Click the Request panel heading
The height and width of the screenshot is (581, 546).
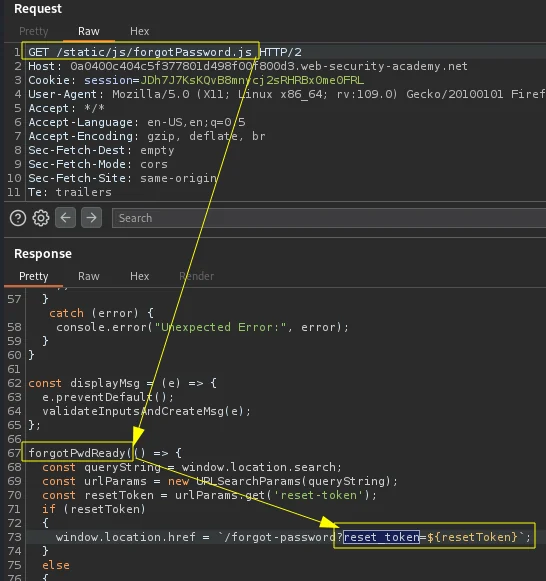[38, 9]
